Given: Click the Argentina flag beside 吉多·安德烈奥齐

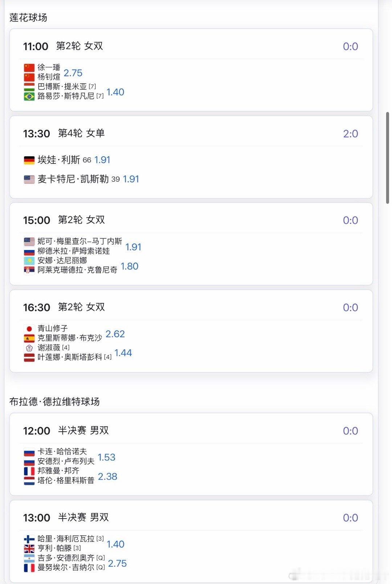Looking at the screenshot, I should click(29, 558).
